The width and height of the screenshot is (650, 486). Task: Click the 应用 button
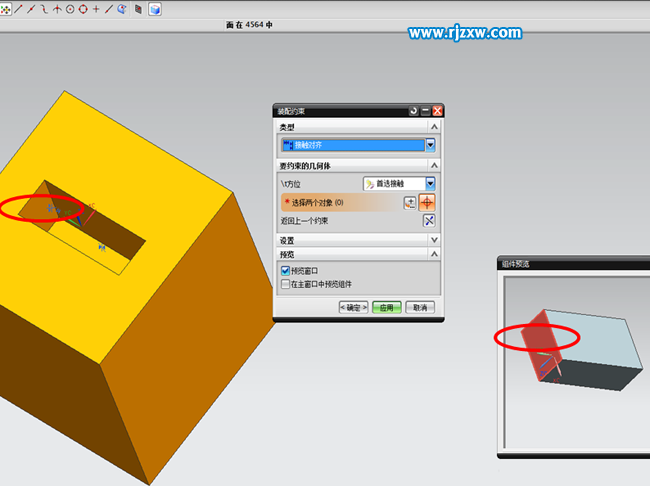[x=387, y=307]
